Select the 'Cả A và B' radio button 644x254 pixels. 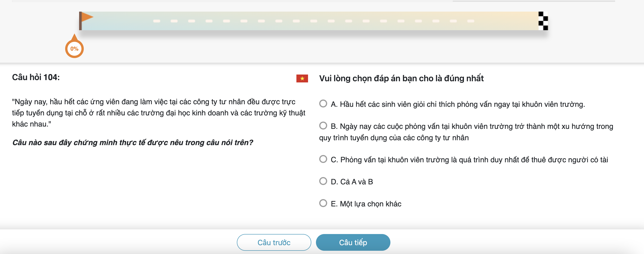(323, 181)
